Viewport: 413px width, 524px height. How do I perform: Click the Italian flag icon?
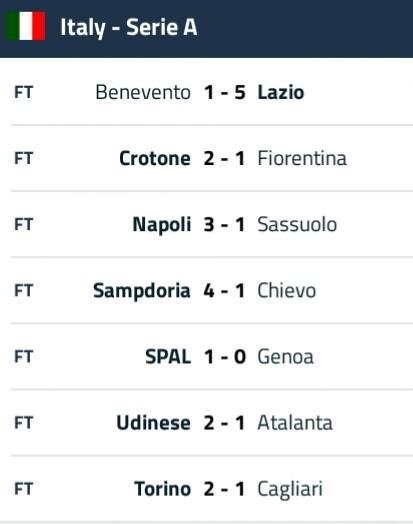[26, 26]
